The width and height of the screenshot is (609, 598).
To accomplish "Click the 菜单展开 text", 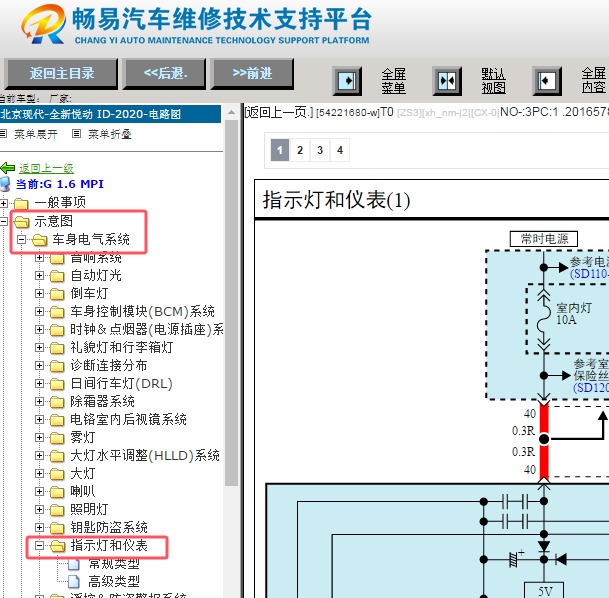I will pyautogui.click(x=36, y=134).
